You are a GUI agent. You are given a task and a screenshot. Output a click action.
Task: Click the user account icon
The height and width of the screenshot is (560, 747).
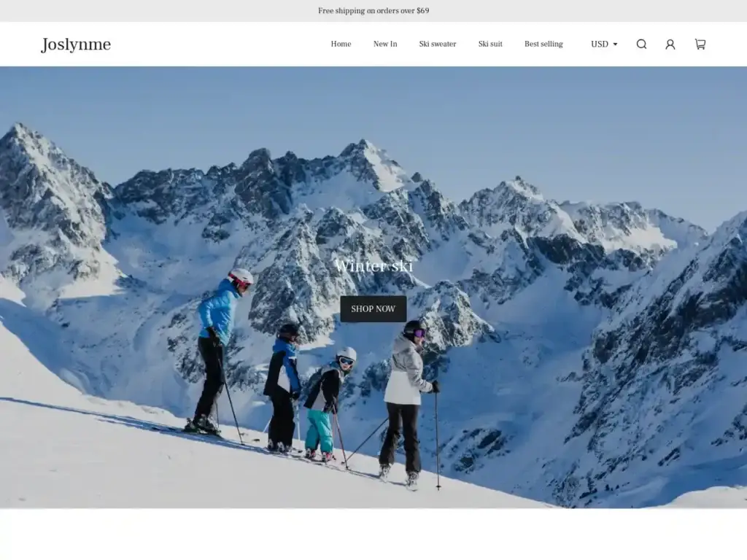(670, 44)
